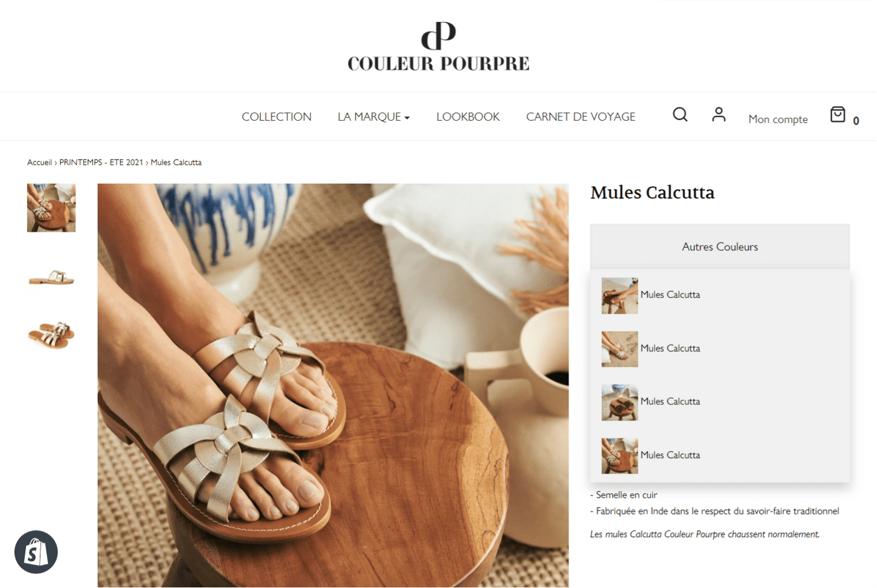
Task: Choose the fourth Mules Calcutta color option
Action: coord(651,456)
